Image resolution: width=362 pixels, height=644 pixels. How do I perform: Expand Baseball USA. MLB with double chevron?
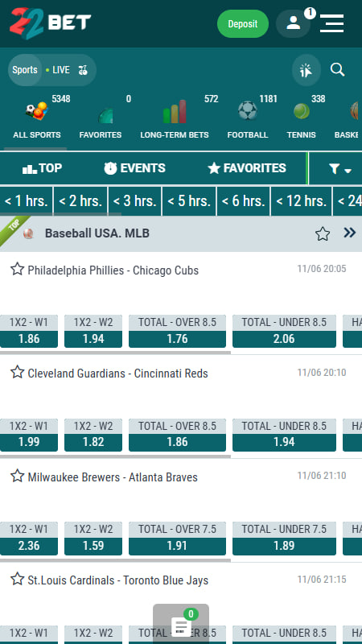[x=350, y=233]
